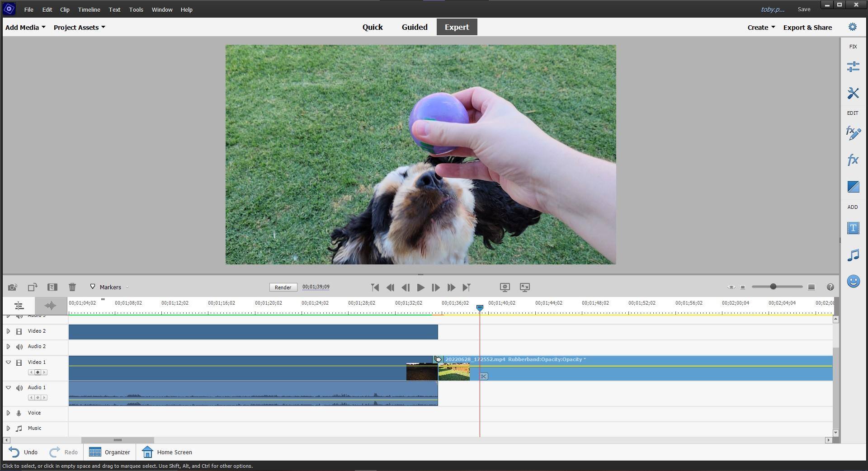
Task: Mute the Audio 2 track speaker icon
Action: coord(19,347)
